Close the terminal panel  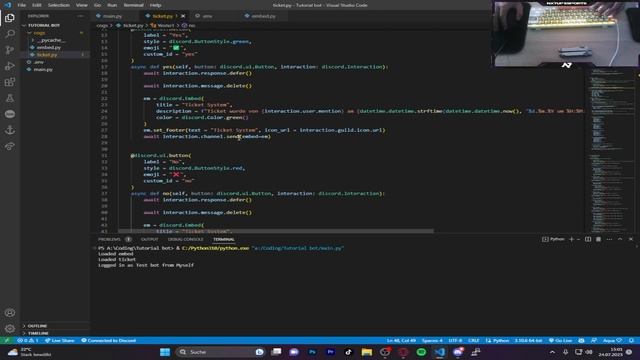coord(631,239)
